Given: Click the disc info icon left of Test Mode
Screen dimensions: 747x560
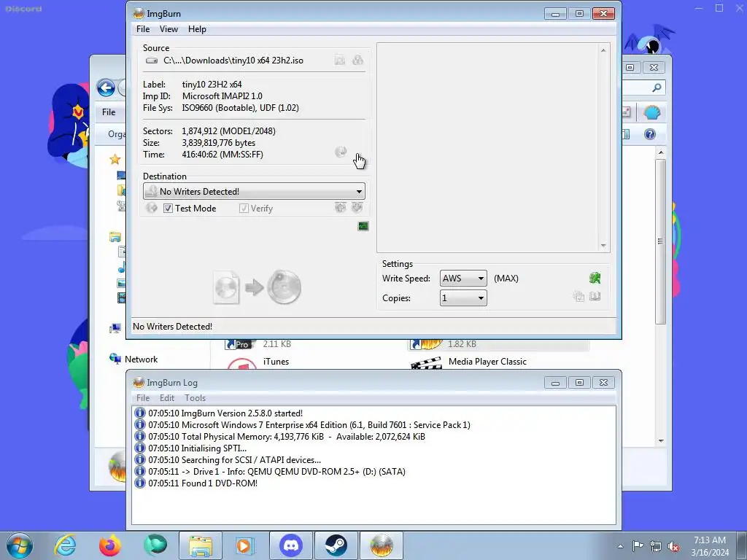Looking at the screenshot, I should (x=152, y=208).
